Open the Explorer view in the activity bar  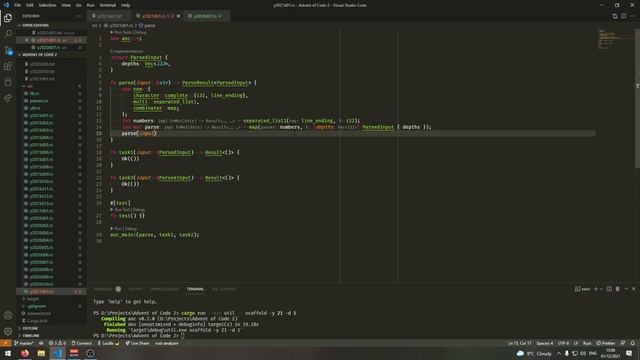coord(8,18)
